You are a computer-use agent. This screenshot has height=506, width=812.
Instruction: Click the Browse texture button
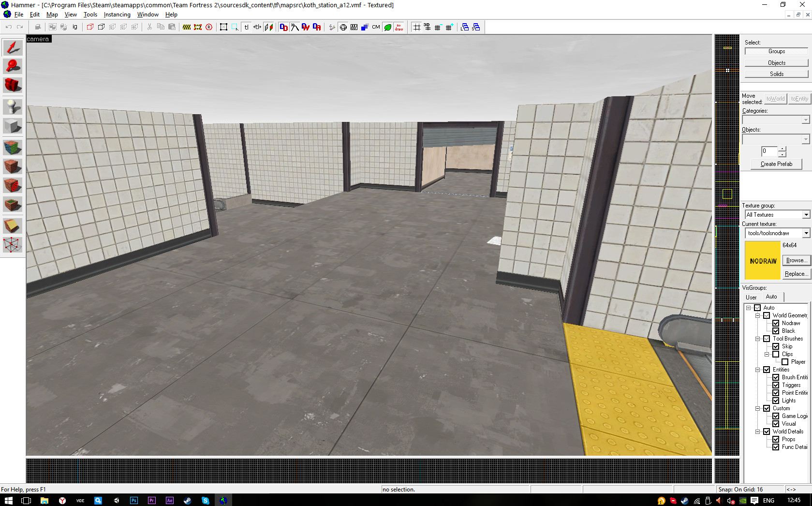tap(797, 260)
